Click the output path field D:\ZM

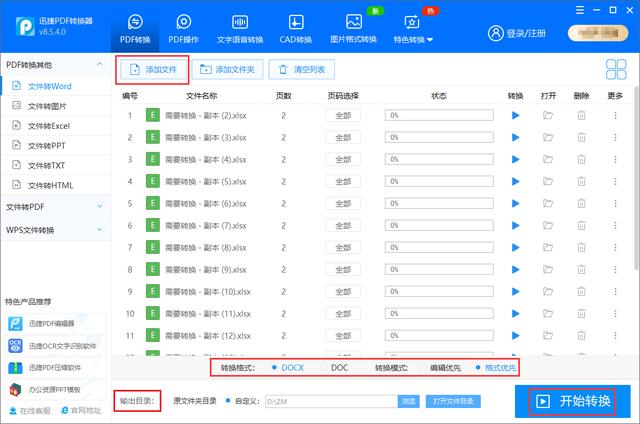(331, 402)
